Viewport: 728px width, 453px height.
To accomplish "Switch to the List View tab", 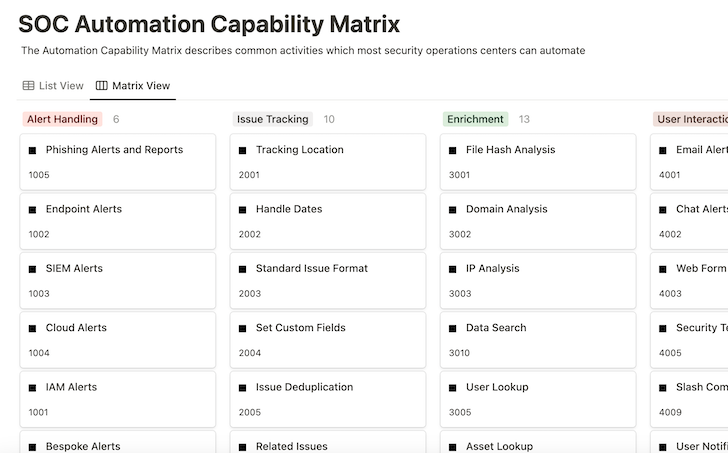I will pyautogui.click(x=52, y=86).
